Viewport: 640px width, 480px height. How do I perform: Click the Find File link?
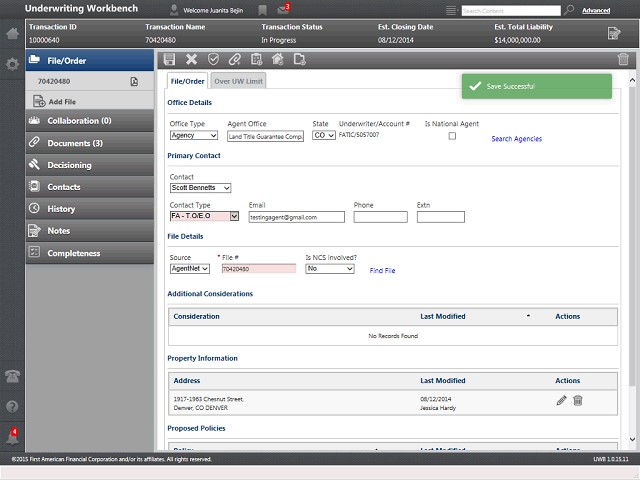click(382, 271)
